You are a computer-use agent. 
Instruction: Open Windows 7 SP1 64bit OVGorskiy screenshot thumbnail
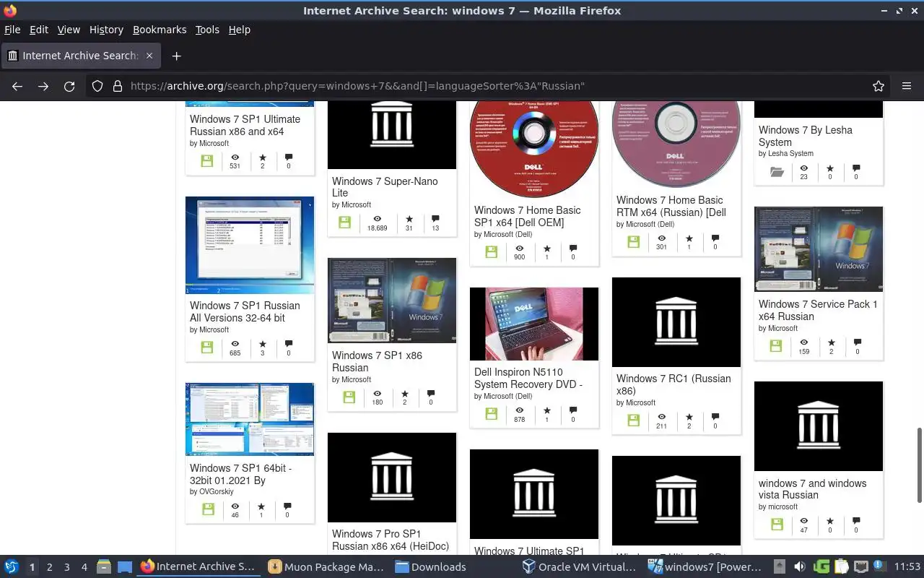250,419
